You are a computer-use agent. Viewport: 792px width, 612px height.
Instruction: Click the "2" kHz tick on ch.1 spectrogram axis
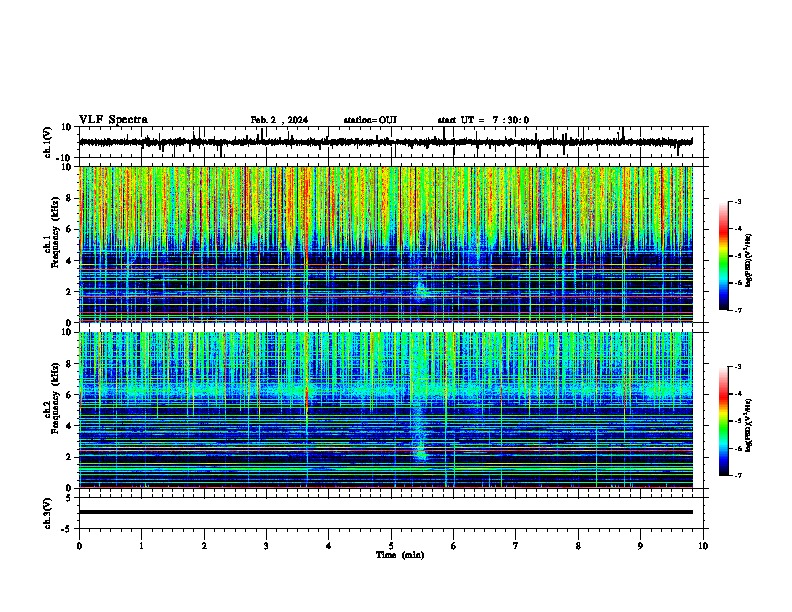[69, 292]
